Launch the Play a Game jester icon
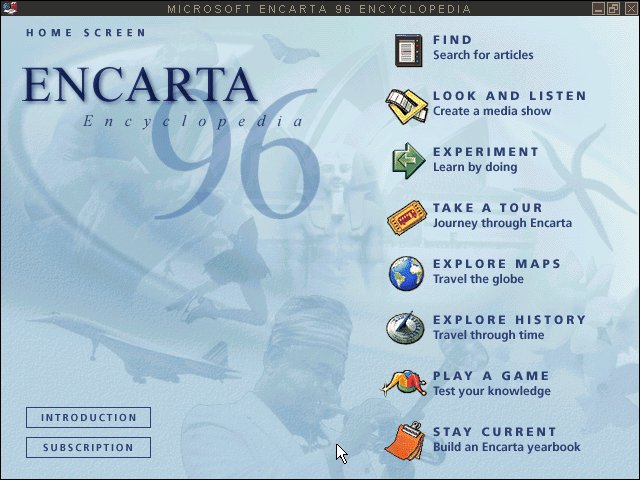This screenshot has width=640, height=480. pos(406,384)
